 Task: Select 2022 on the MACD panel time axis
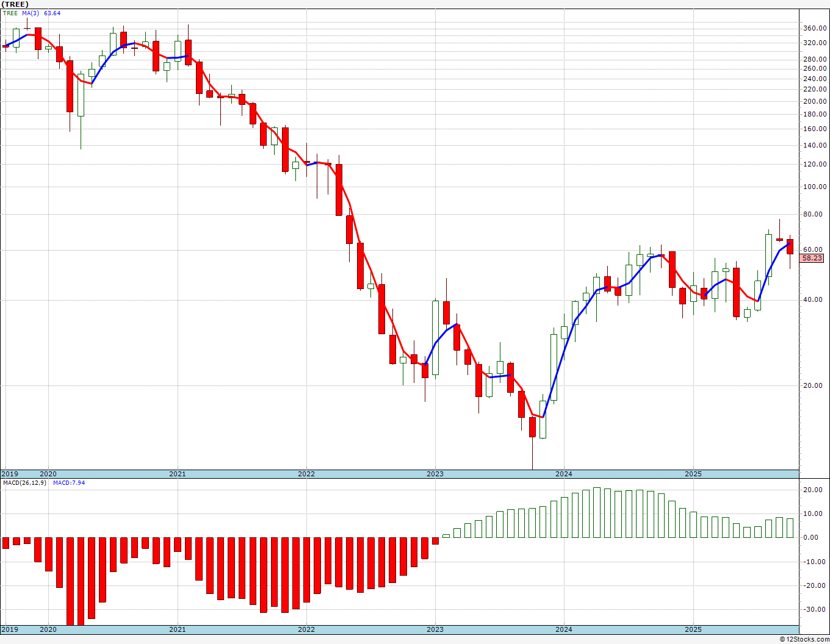(x=306, y=629)
